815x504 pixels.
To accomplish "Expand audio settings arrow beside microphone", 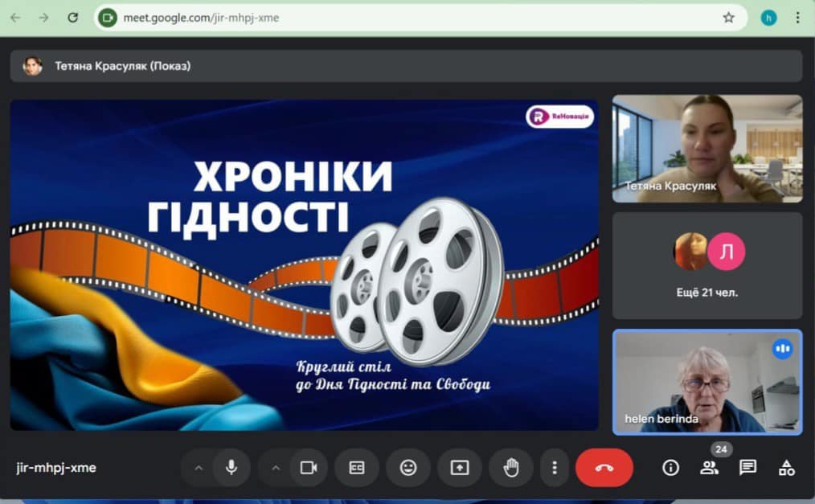I will [199, 468].
